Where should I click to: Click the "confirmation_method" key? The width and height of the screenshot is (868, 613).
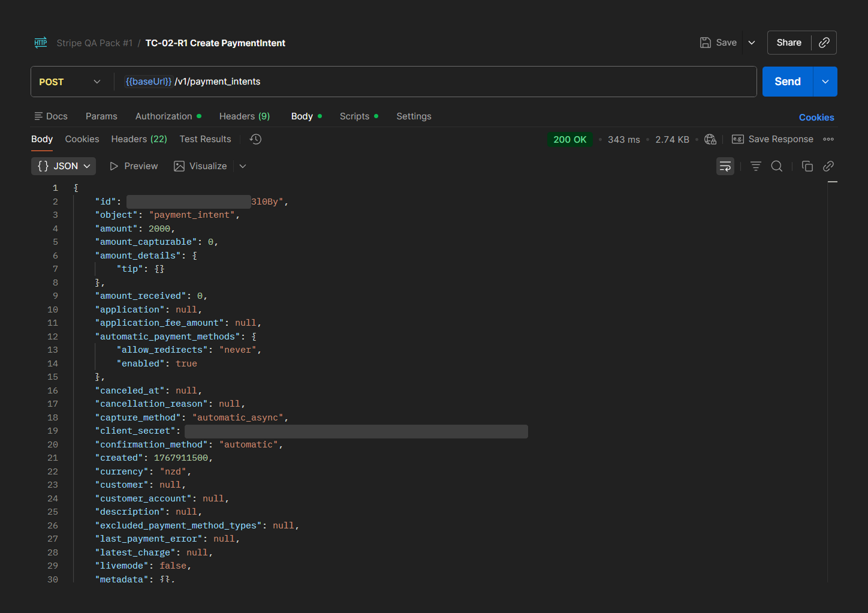click(152, 444)
